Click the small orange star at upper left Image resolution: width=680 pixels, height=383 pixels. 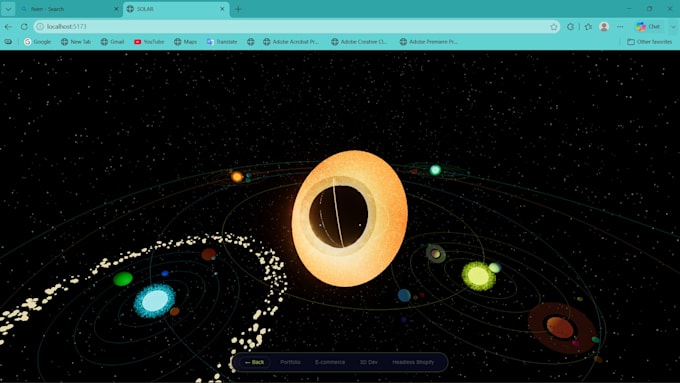tap(237, 177)
